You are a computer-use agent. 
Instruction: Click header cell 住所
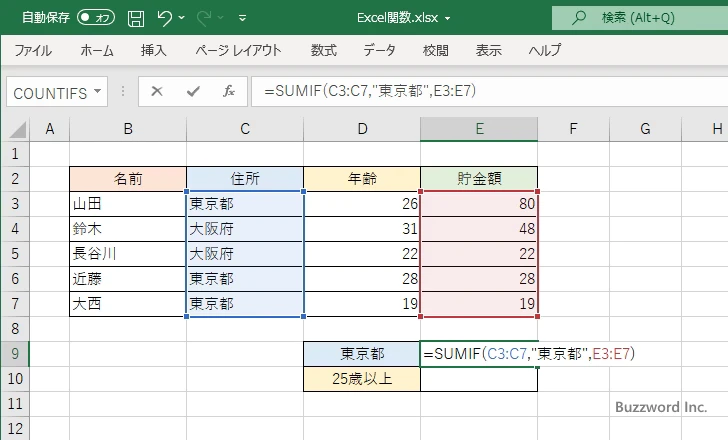click(245, 179)
